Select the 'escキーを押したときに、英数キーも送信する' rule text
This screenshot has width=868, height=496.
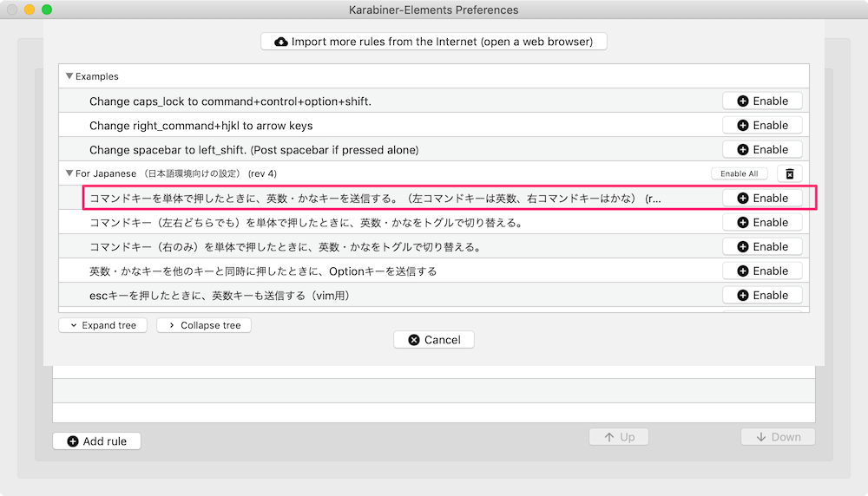220,296
